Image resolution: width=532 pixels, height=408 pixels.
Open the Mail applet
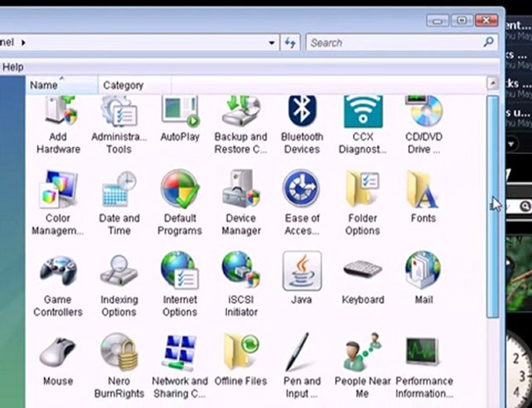(x=423, y=278)
